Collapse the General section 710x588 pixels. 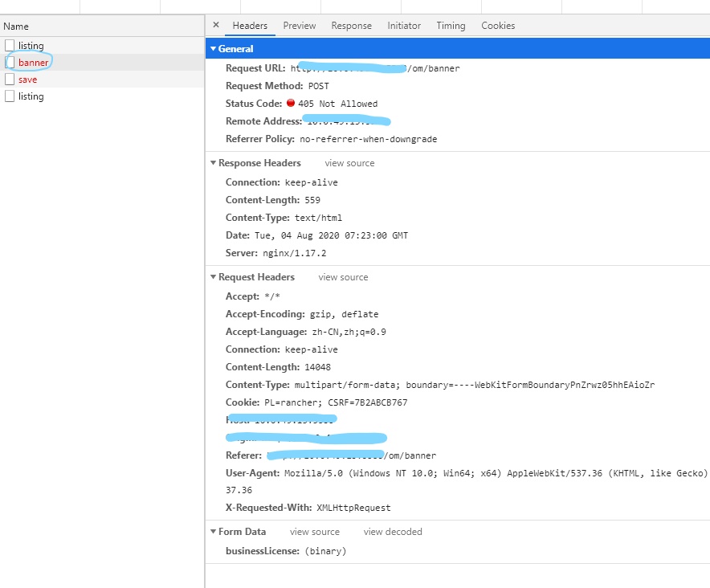(x=214, y=49)
